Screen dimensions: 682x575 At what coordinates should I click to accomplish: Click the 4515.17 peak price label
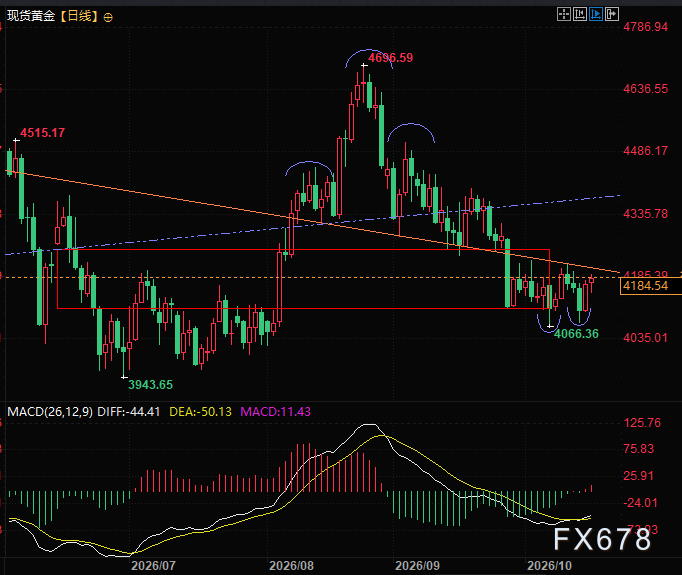point(43,133)
